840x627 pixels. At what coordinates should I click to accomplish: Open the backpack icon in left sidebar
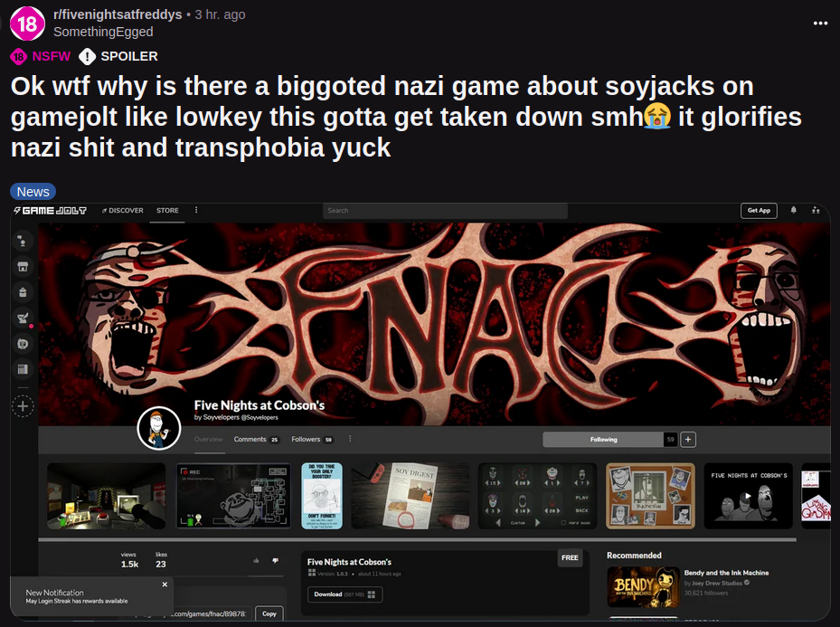tap(24, 292)
